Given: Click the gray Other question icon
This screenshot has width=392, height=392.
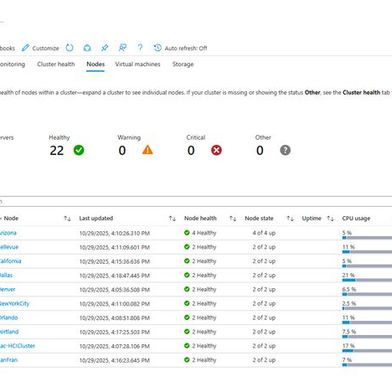Looking at the screenshot, I should (x=285, y=150).
